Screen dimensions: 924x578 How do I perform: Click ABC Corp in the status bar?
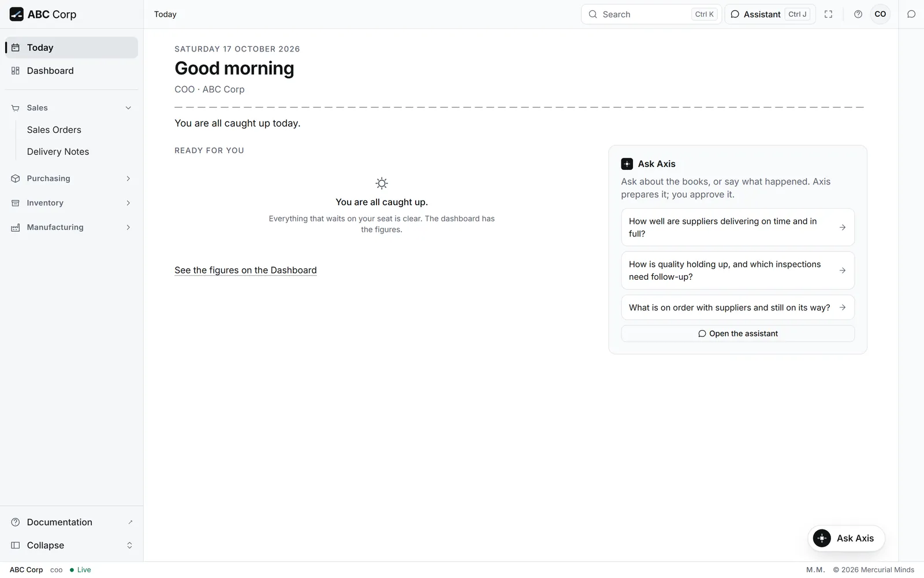pos(26,570)
